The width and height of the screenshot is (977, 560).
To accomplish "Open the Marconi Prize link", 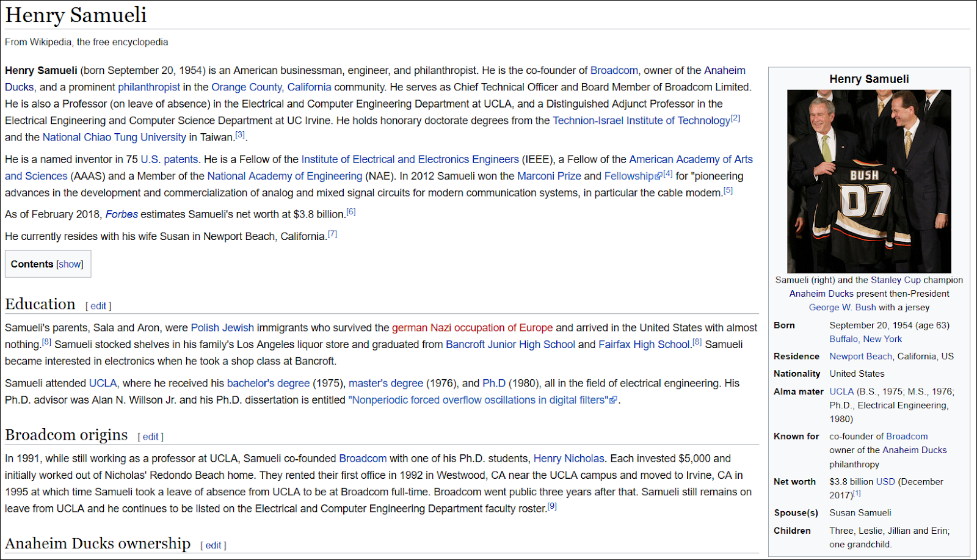I will (549, 176).
